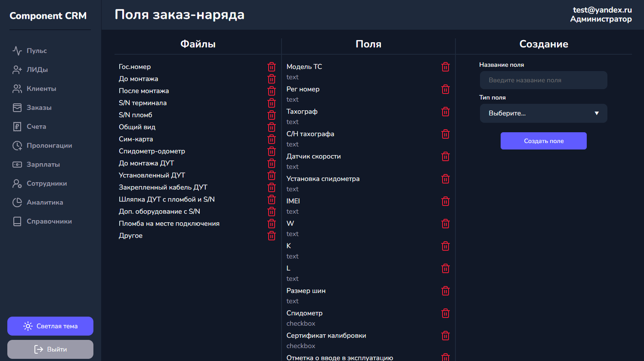Delete the До монтажа file entry
This screenshot has height=361, width=644.
click(x=272, y=79)
